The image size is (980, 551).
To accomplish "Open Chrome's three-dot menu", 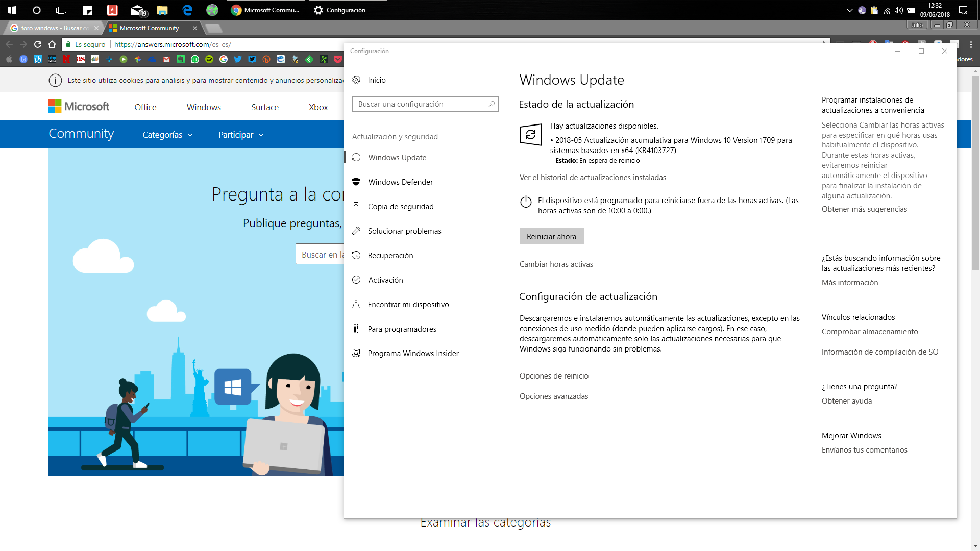I will (x=971, y=44).
